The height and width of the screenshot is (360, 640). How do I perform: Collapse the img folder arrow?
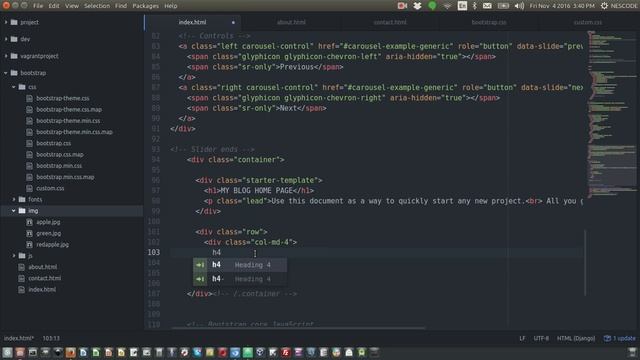tap(14, 211)
